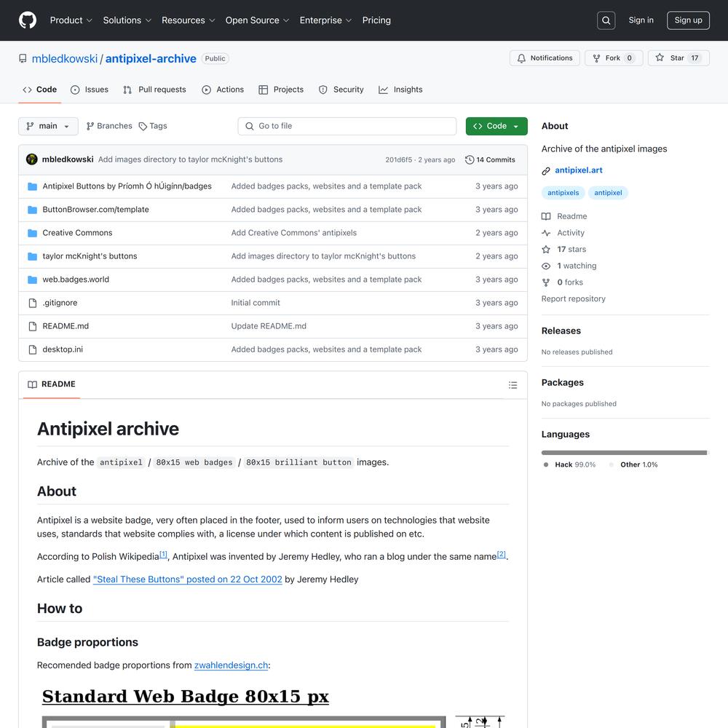Open the antipixel.art website link
The image size is (728, 728).
click(579, 170)
